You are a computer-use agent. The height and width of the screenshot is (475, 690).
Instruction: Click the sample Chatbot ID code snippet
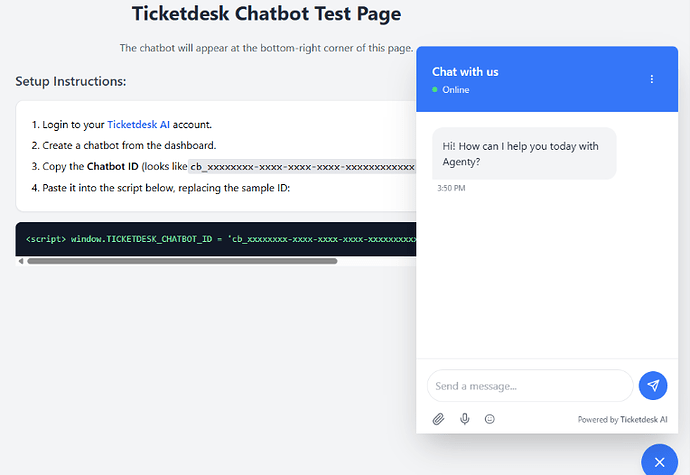click(301, 167)
